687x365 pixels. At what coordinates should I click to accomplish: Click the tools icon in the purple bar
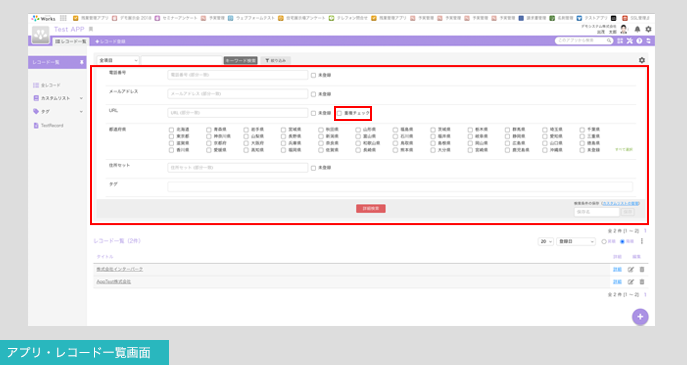pos(630,41)
